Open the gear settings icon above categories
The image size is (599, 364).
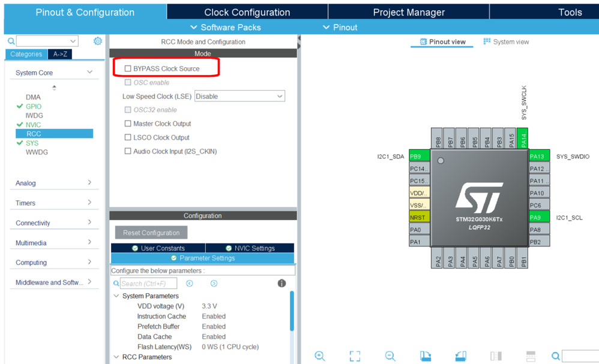coord(98,41)
